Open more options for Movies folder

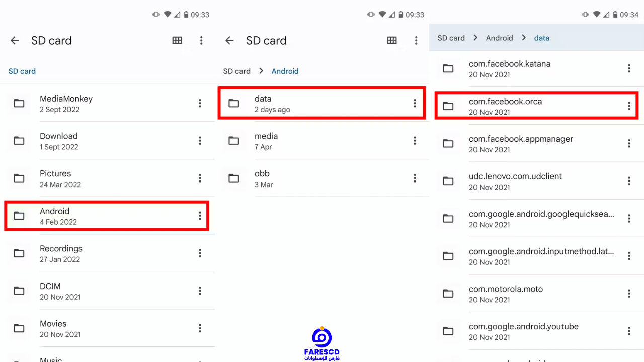(200, 328)
